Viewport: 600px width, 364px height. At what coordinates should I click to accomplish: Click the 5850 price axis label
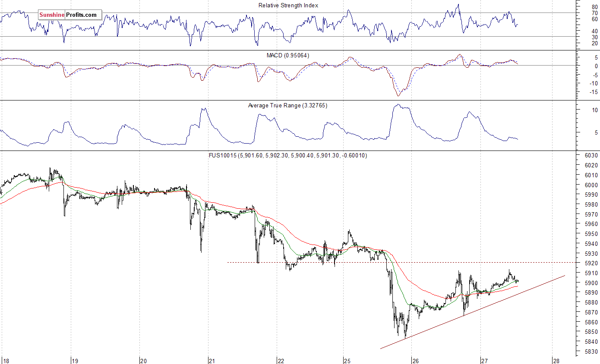tap(592, 332)
